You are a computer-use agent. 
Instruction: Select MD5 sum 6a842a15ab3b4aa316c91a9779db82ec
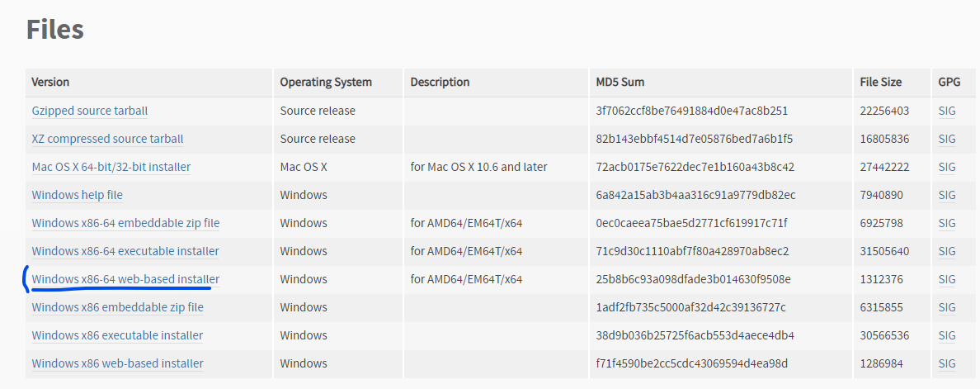[695, 195]
